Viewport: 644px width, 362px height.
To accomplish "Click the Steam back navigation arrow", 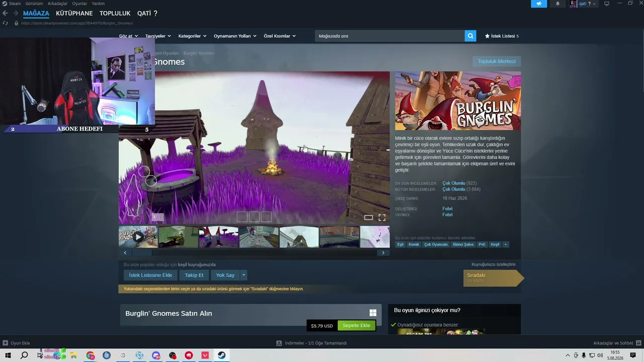I will (x=5, y=14).
